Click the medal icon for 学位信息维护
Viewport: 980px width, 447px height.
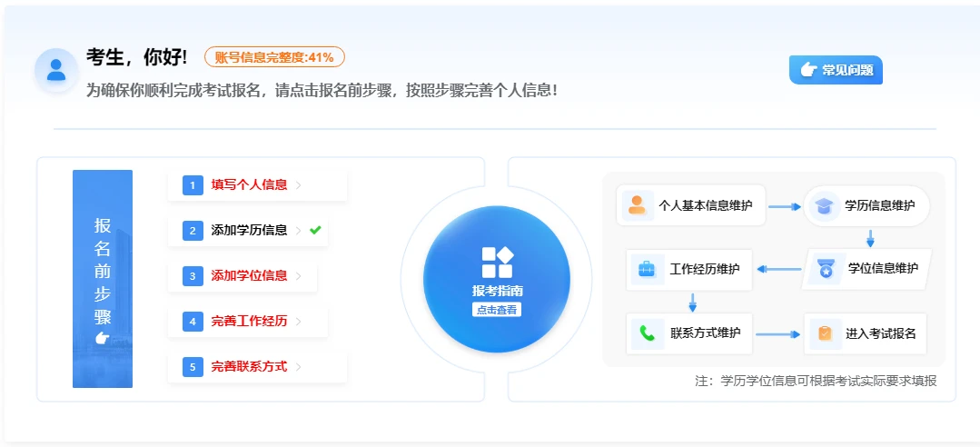(x=825, y=269)
